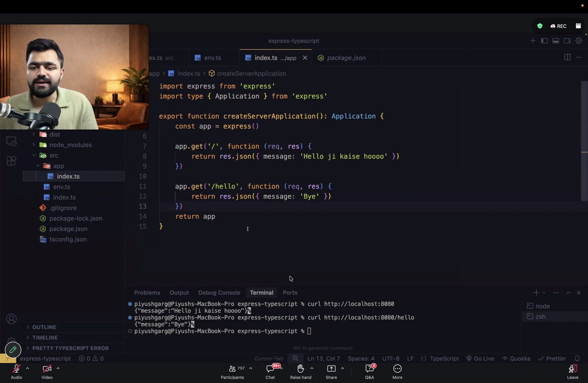
Task: Click the green pencil annotate button
Action: point(13,350)
